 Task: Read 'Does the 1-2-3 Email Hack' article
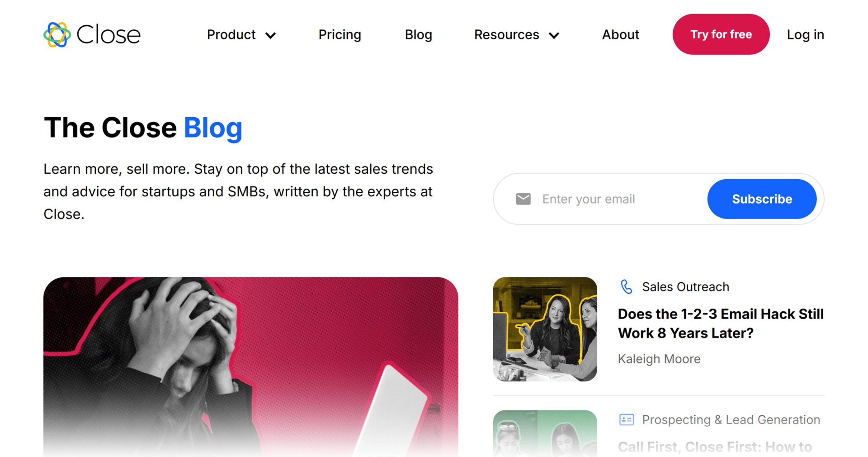tap(721, 324)
